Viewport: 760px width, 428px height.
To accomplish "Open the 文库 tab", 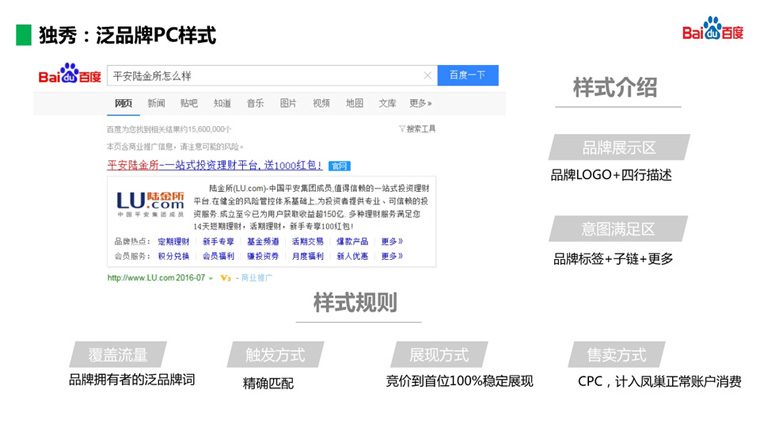I will [x=387, y=103].
